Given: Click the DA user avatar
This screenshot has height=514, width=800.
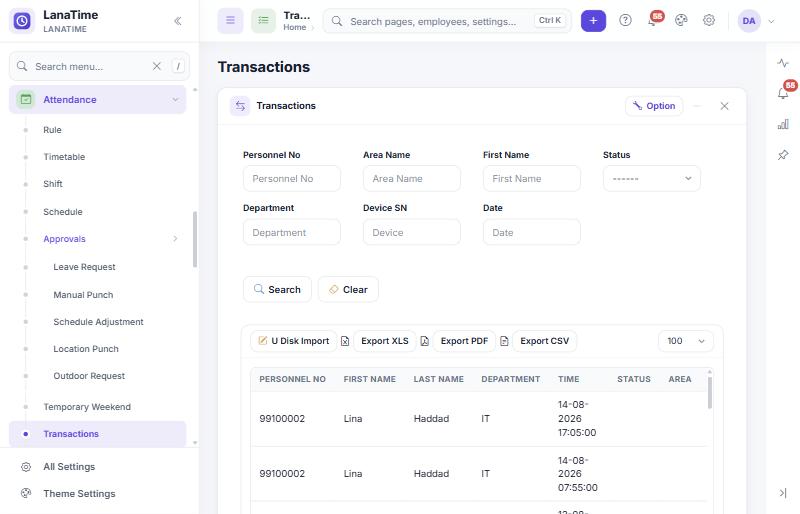Looking at the screenshot, I should coord(749,21).
